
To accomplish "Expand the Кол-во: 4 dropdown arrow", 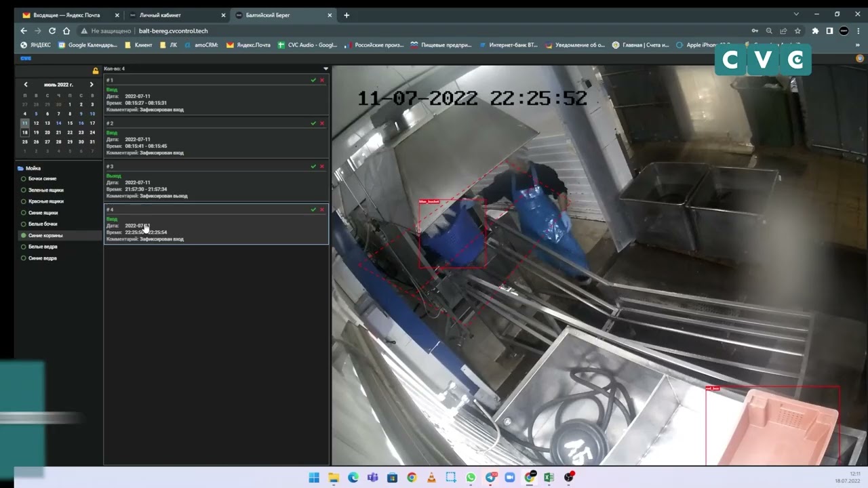I will tap(325, 68).
